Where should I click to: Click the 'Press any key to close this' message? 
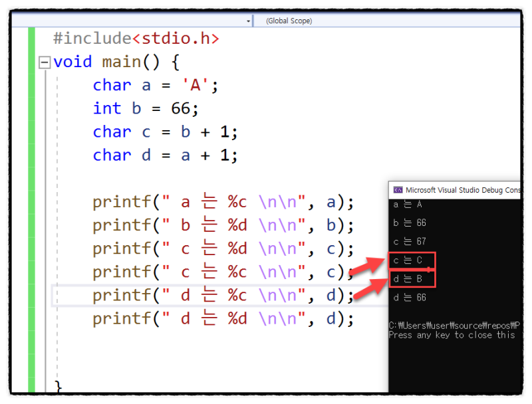452,335
